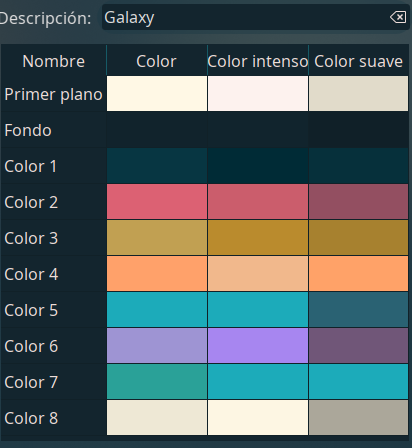Change the Color 3 gold Color swatch
412x448 pixels.
(157, 238)
